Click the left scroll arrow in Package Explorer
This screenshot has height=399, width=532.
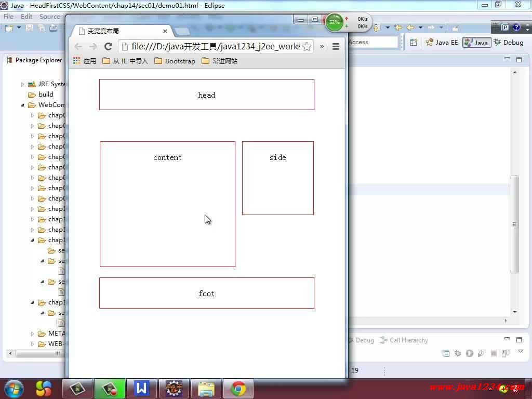click(x=10, y=353)
